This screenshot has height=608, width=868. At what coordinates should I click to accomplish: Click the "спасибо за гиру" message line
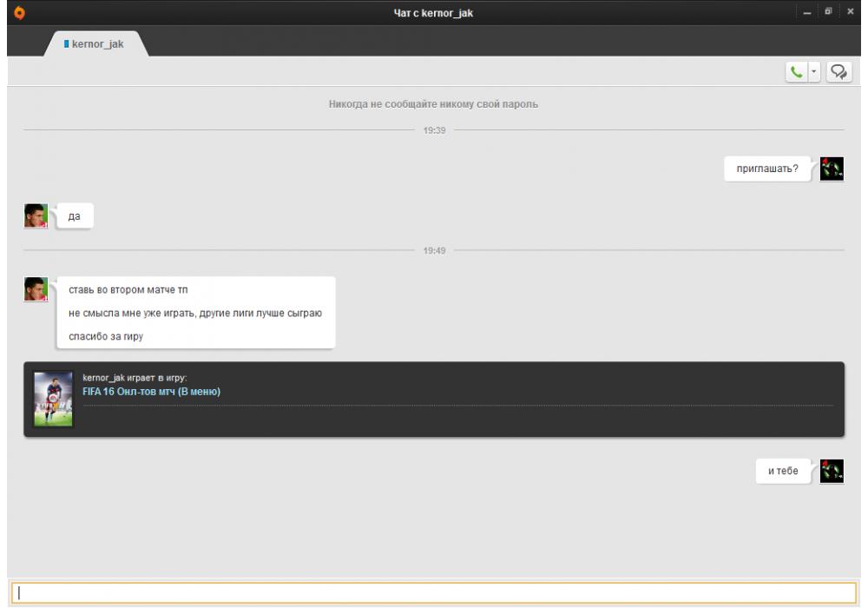(105, 336)
